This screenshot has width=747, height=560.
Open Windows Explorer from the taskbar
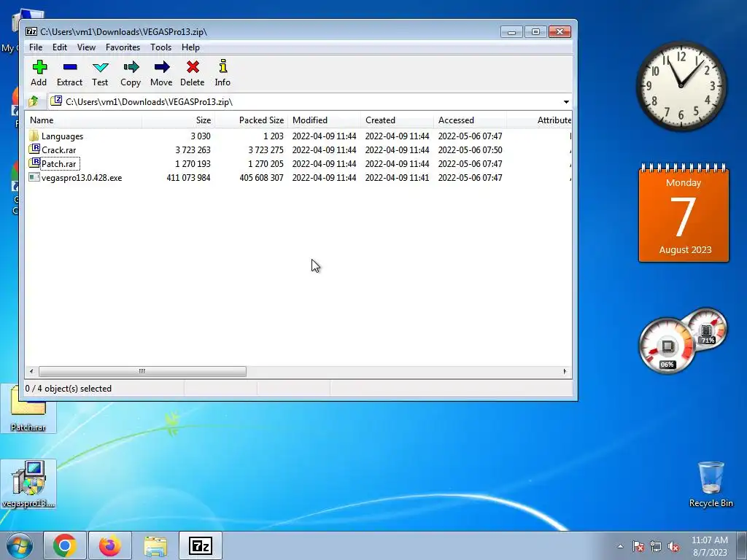coord(155,545)
